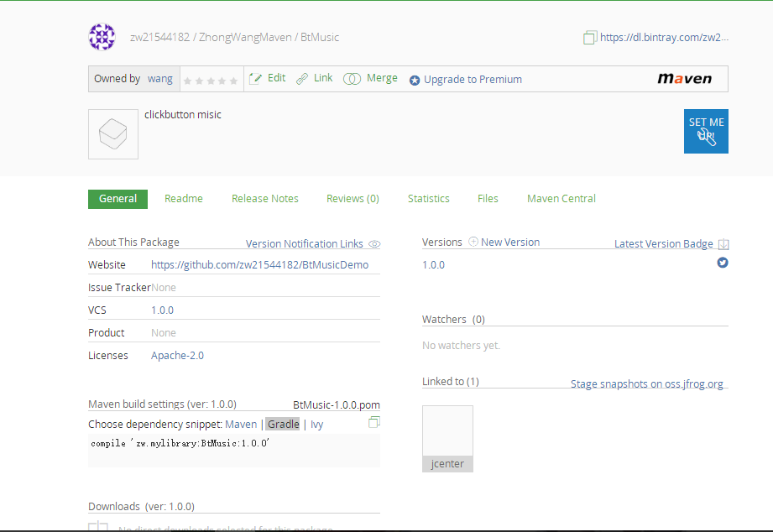Screen dimensions: 773x532
Task: Open the Latest Version Badge link
Action: point(664,244)
